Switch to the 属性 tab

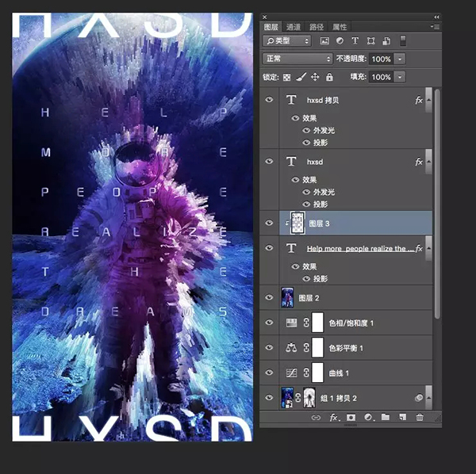pyautogui.click(x=340, y=27)
